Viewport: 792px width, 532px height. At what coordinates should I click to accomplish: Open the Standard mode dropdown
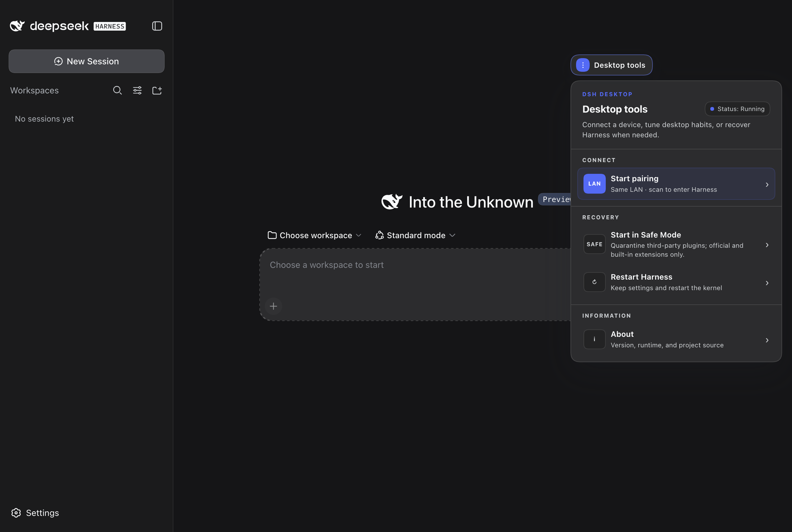click(415, 235)
